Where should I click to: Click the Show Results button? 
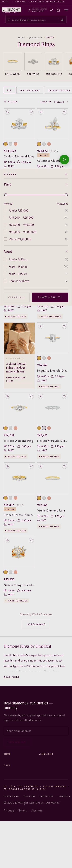pos(50,297)
